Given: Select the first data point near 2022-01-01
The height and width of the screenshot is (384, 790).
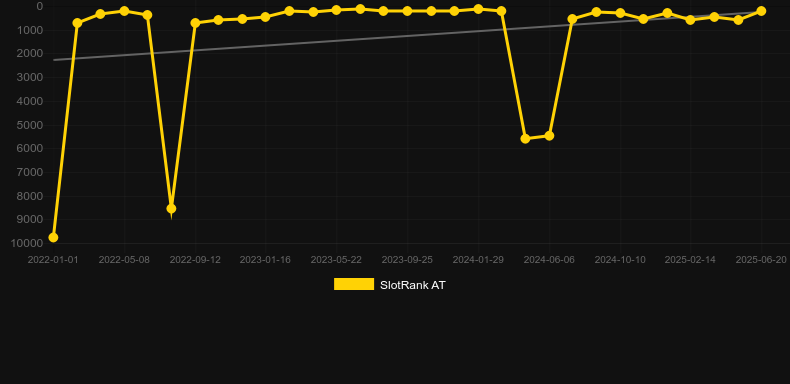Looking at the screenshot, I should 53,237.
